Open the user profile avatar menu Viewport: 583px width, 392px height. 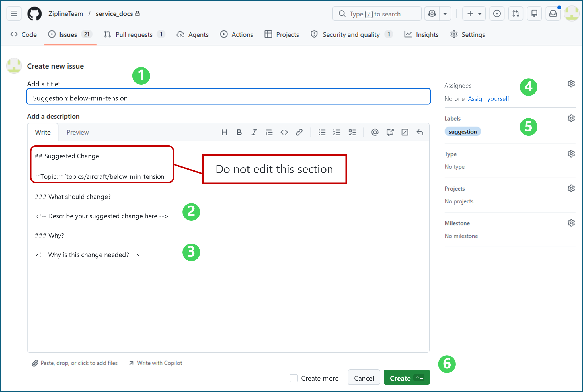(x=572, y=14)
